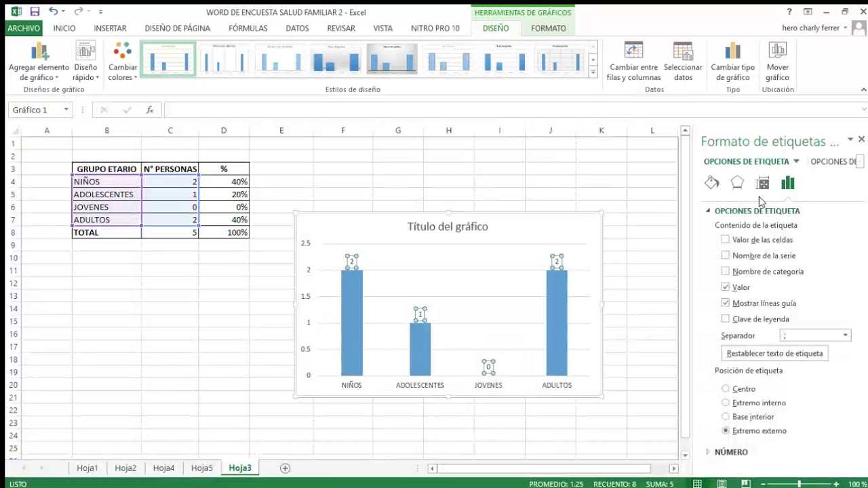Select the fifth dark chart style thumbnail

tap(392, 58)
